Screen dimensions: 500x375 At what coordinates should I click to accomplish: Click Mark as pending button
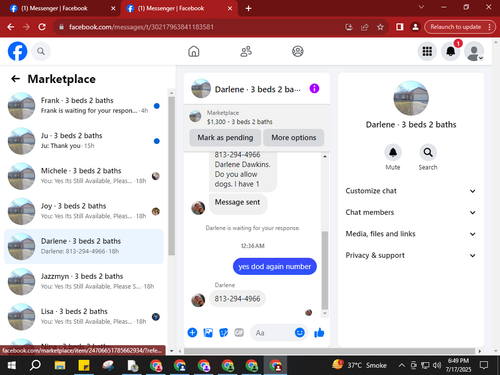[225, 138]
